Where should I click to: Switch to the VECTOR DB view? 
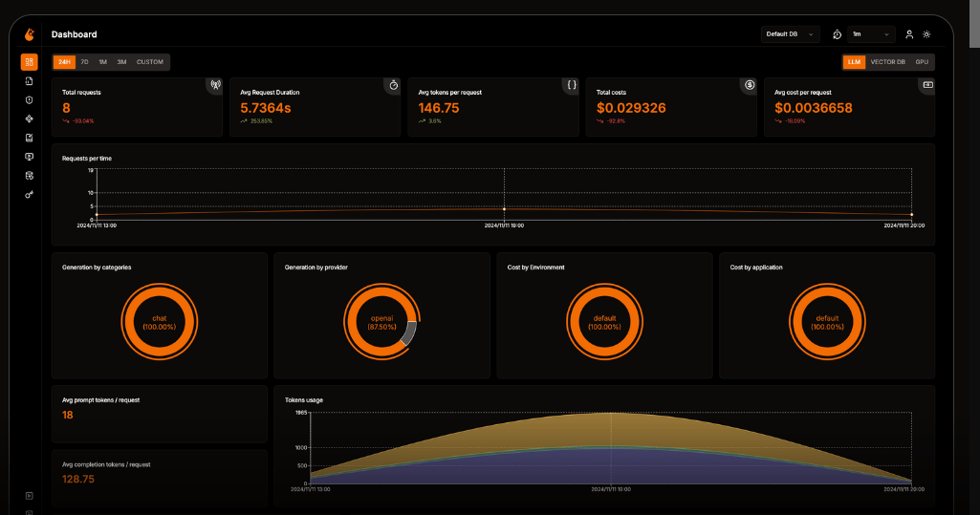887,62
